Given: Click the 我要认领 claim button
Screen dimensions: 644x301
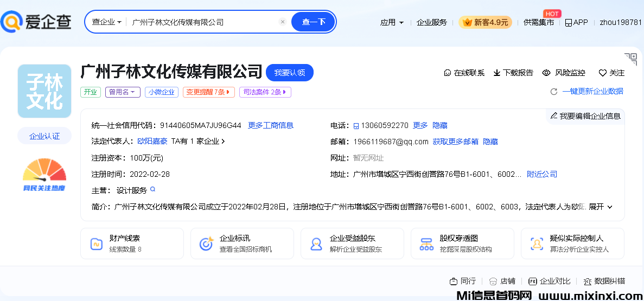Looking at the screenshot, I should [289, 73].
